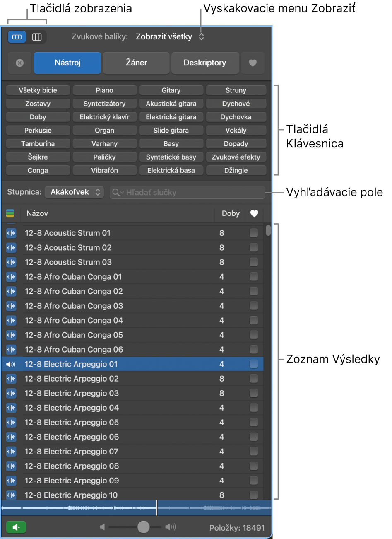Favorite the 12-8 Electric Arpeggio 05 loop

[254, 422]
